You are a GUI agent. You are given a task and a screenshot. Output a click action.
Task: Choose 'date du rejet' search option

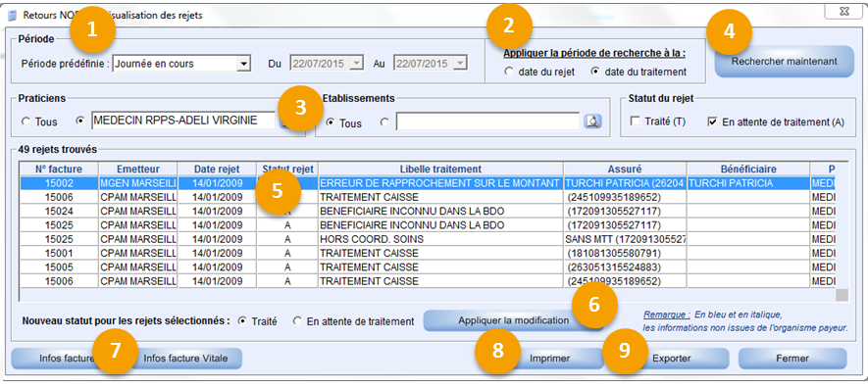tap(509, 72)
